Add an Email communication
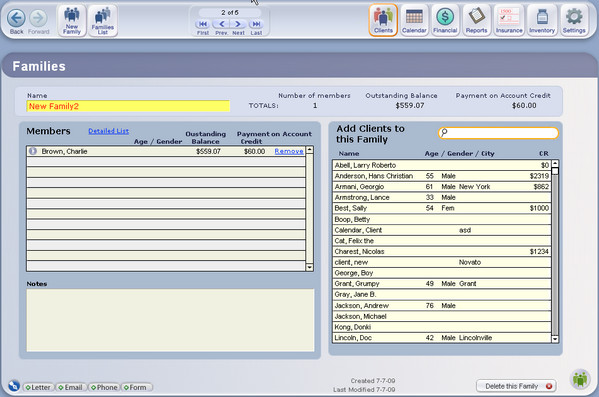This screenshot has height=397, width=599. [71, 387]
